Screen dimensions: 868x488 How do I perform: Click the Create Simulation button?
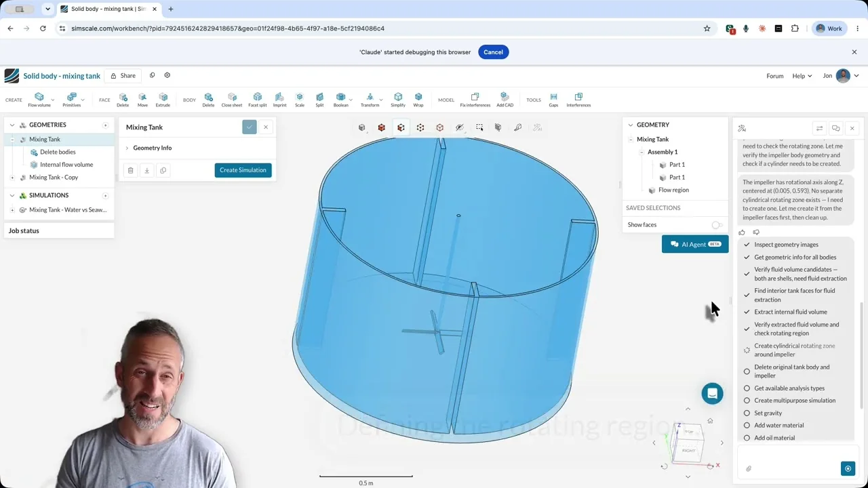click(243, 170)
